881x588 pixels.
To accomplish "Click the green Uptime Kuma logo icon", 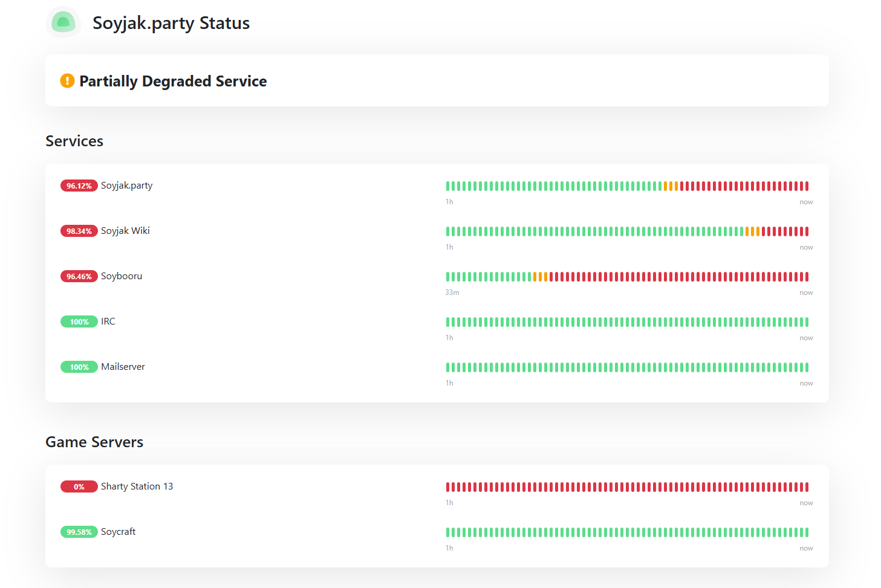I will pyautogui.click(x=63, y=22).
